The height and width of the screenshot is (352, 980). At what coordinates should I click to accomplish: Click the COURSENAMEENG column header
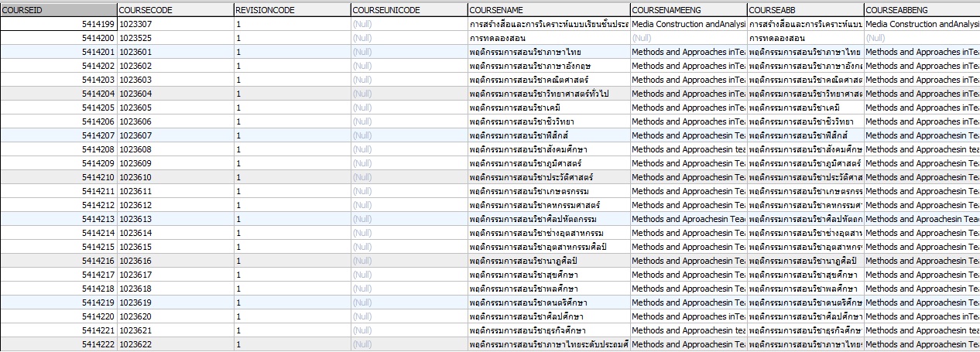(x=689, y=10)
